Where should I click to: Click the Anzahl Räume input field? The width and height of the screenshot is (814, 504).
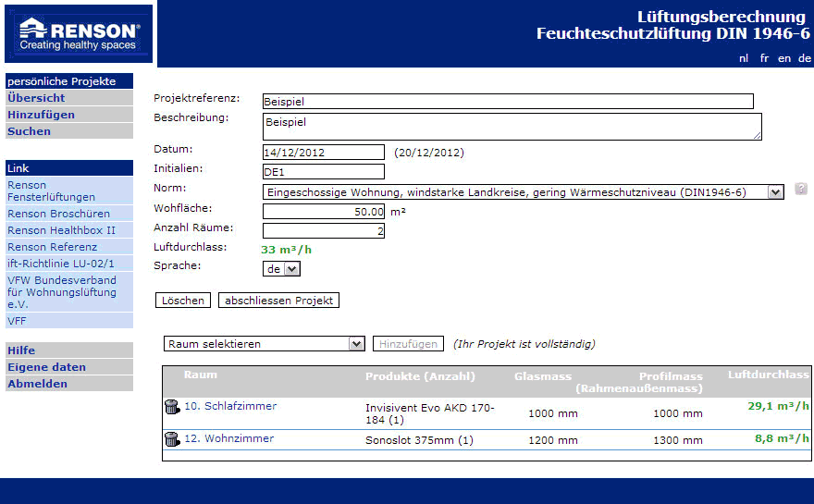click(x=324, y=230)
